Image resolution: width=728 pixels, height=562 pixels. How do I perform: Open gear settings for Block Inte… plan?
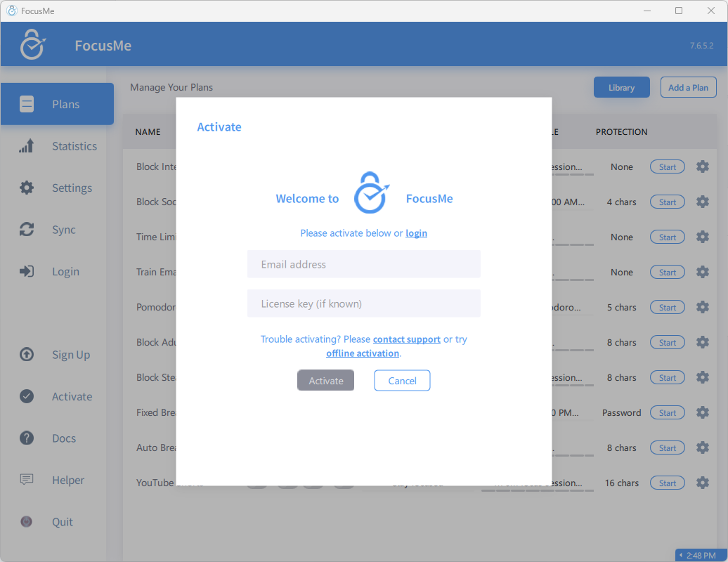(703, 166)
